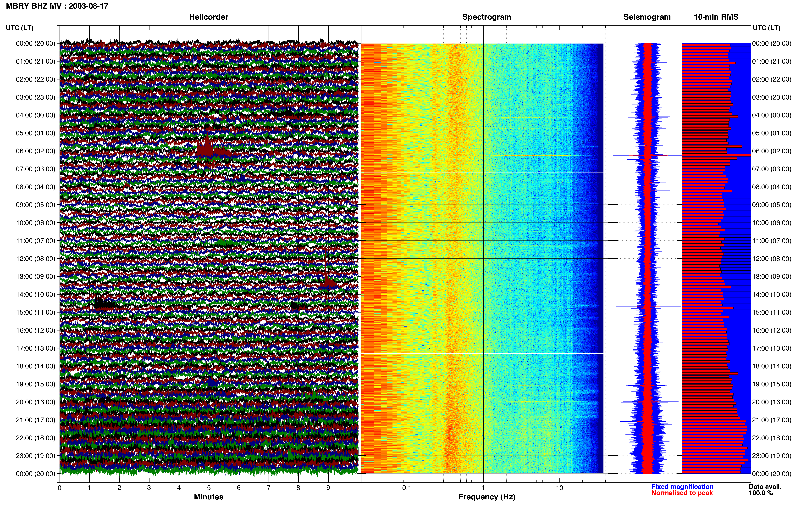Image resolution: width=812 pixels, height=508 pixels.
Task: Click the left 06:00 (02:00) time label
Action: pyautogui.click(x=36, y=151)
